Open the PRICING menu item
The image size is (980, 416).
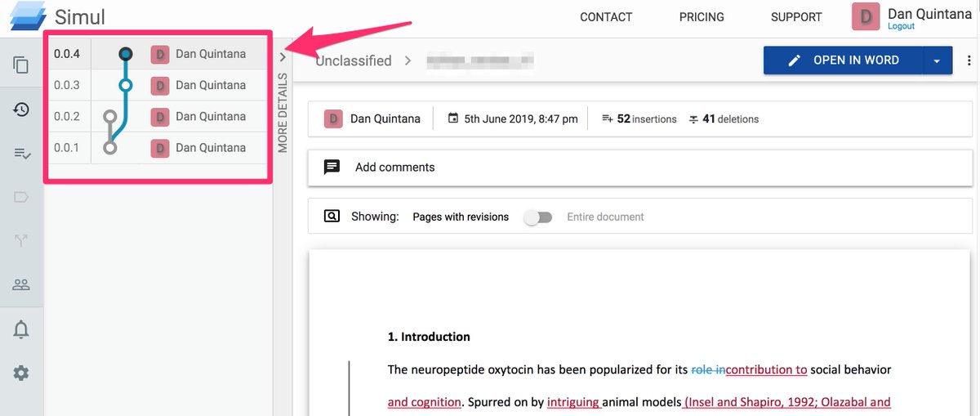(702, 17)
